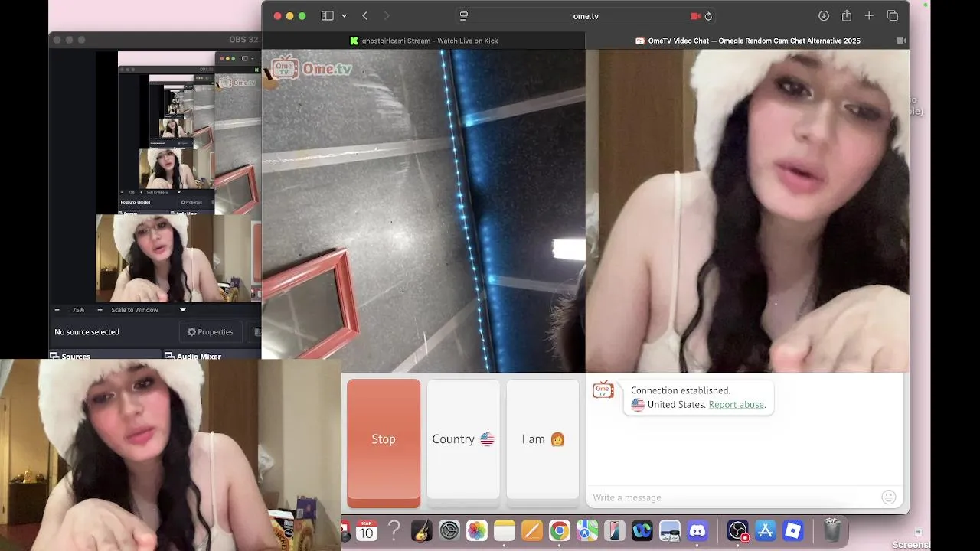The width and height of the screenshot is (980, 551).
Task: Open OBS from the dock
Action: coord(737,530)
